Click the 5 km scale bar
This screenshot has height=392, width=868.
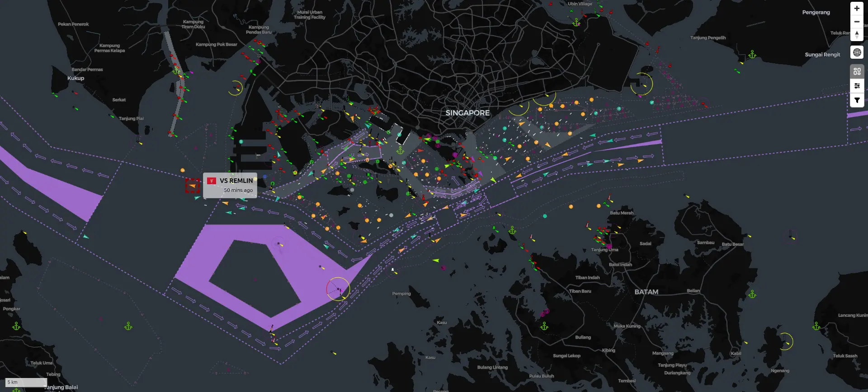tap(26, 382)
